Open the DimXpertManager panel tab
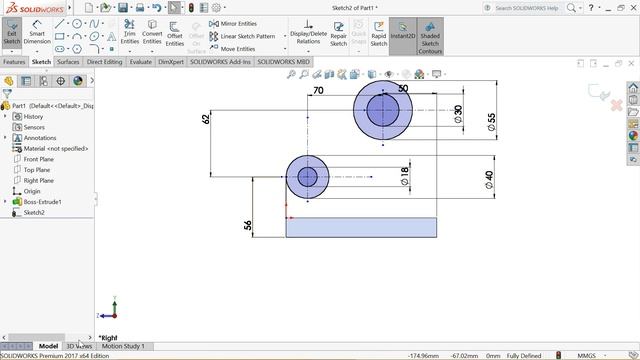Image resolution: width=640 pixels, height=360 pixels. click(60, 81)
